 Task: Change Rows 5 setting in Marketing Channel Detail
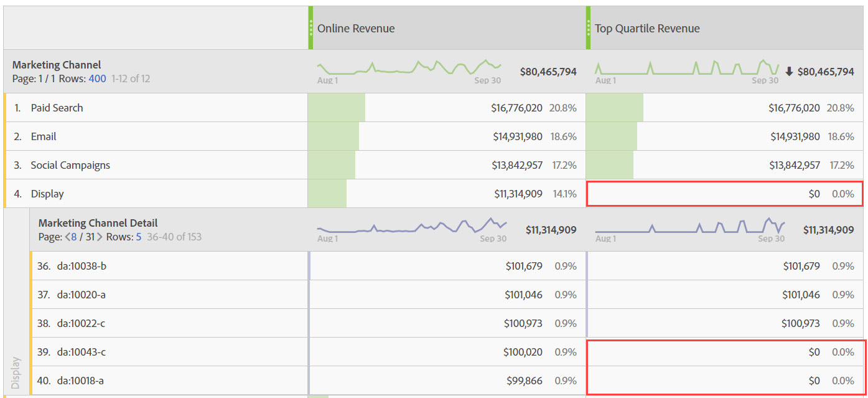(x=138, y=237)
